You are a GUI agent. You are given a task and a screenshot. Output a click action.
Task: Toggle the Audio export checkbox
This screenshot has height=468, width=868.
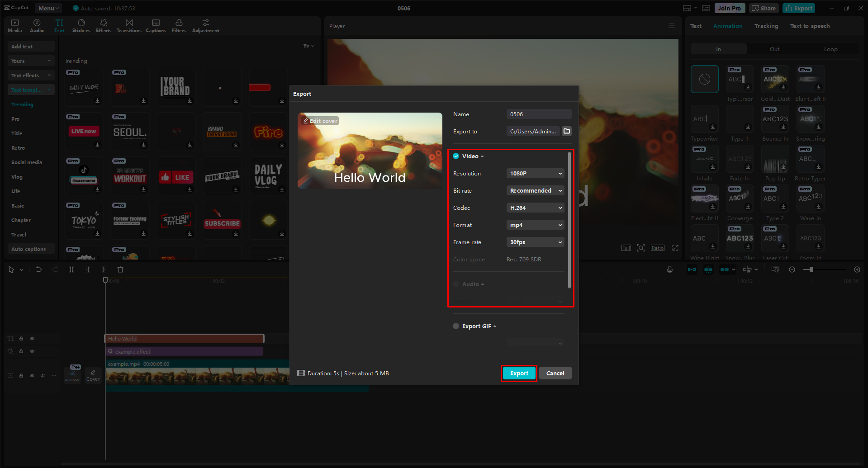456,284
